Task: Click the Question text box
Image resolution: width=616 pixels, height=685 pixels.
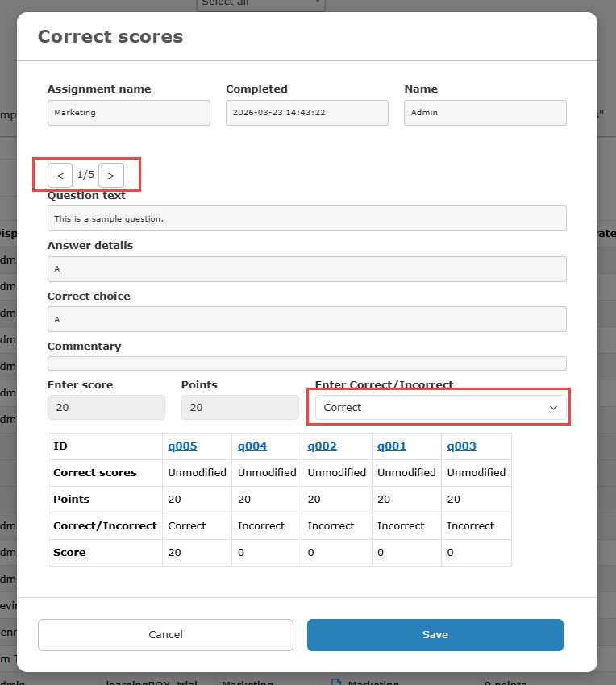Action: point(306,218)
